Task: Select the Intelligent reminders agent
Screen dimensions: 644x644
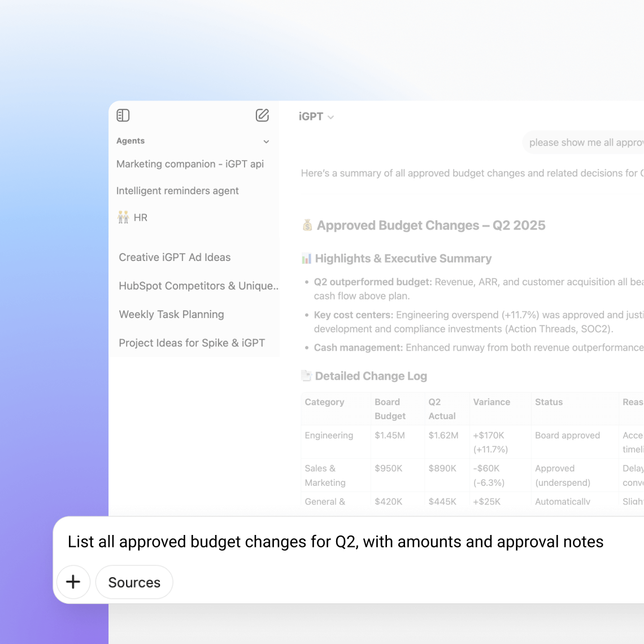Action: click(x=177, y=191)
